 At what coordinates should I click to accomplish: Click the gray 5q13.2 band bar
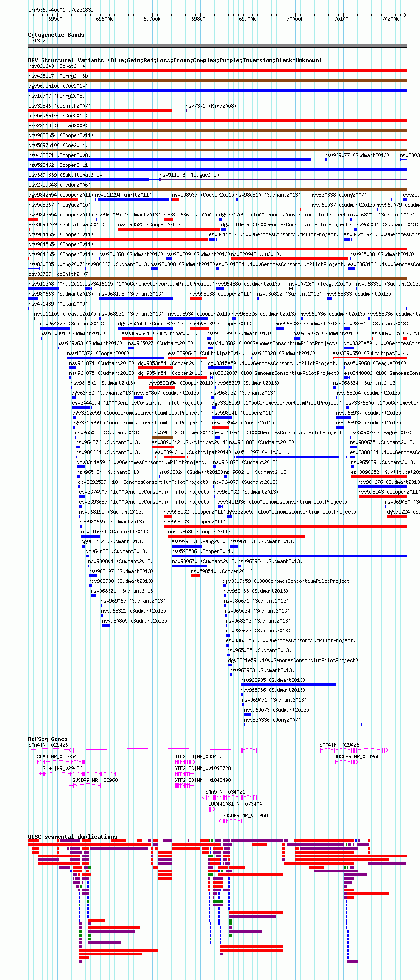pos(217,46)
